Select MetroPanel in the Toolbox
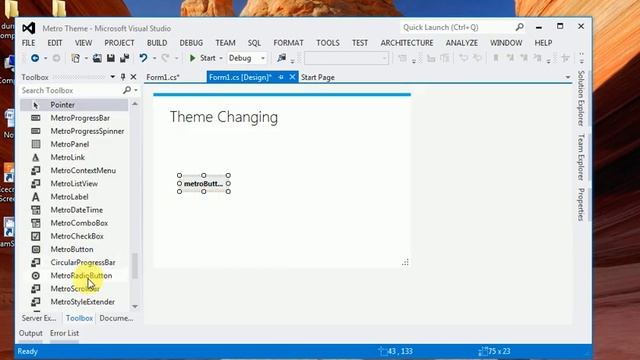This screenshot has width=640, height=360. 74,144
